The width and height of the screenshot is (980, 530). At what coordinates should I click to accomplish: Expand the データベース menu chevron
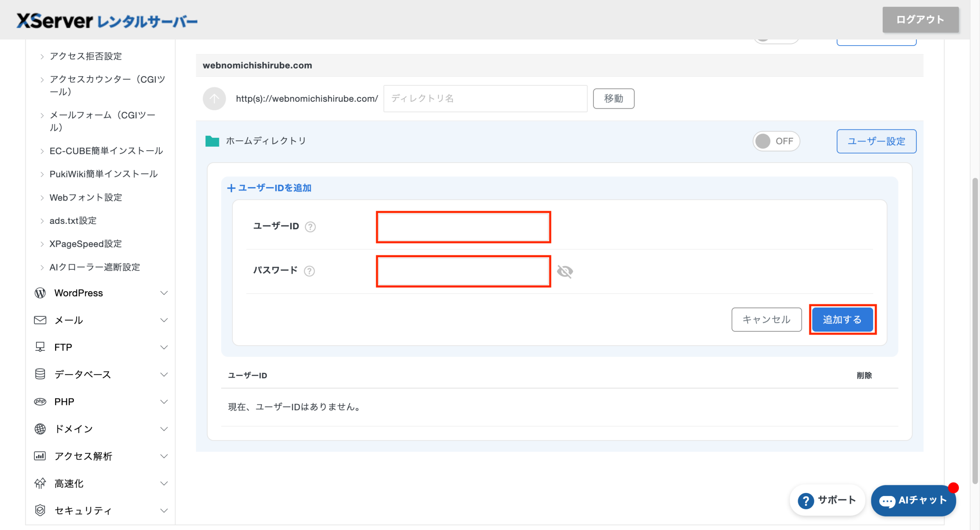(164, 374)
